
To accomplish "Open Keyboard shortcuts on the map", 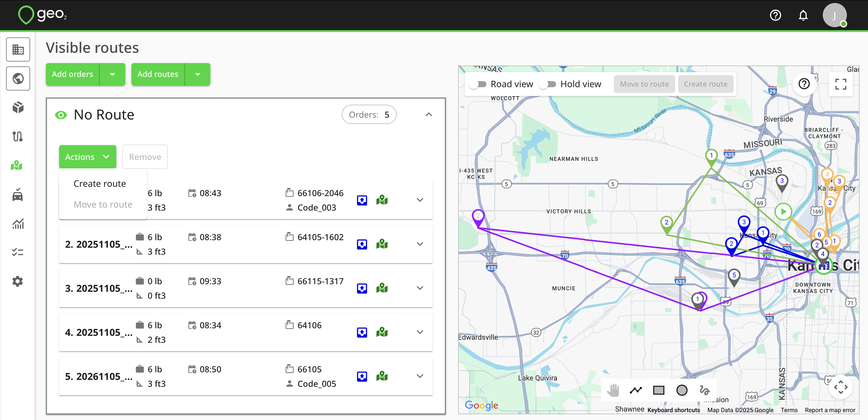I will (674, 410).
